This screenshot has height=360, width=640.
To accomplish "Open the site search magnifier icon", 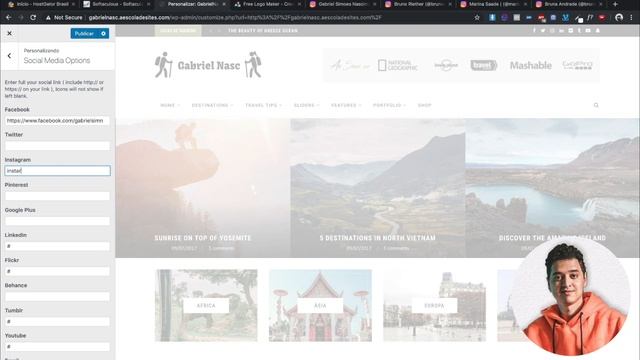I will tap(596, 105).
